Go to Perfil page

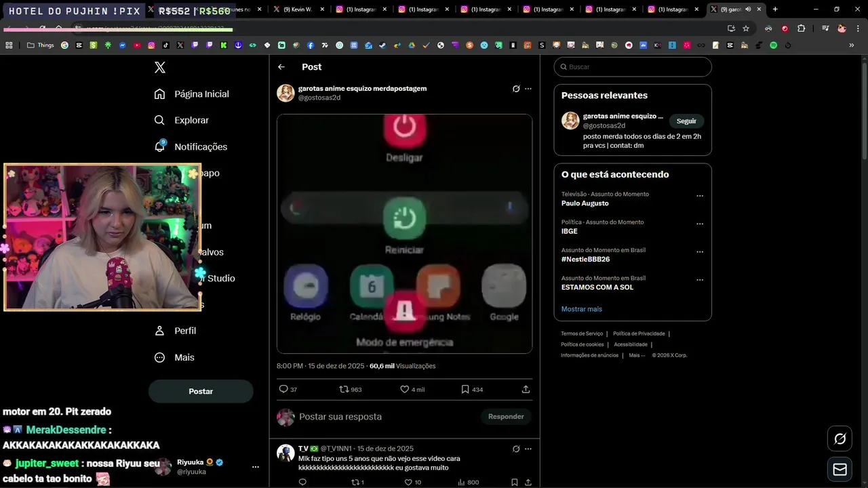[x=175, y=331]
